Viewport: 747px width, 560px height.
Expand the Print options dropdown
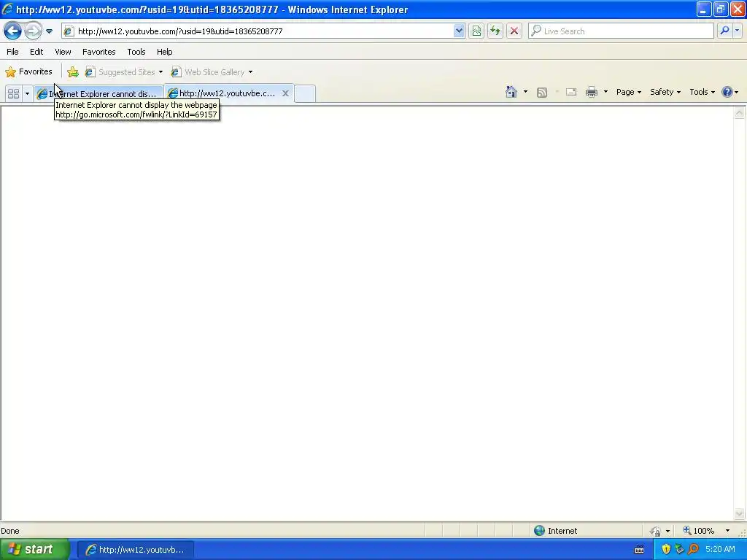click(605, 92)
